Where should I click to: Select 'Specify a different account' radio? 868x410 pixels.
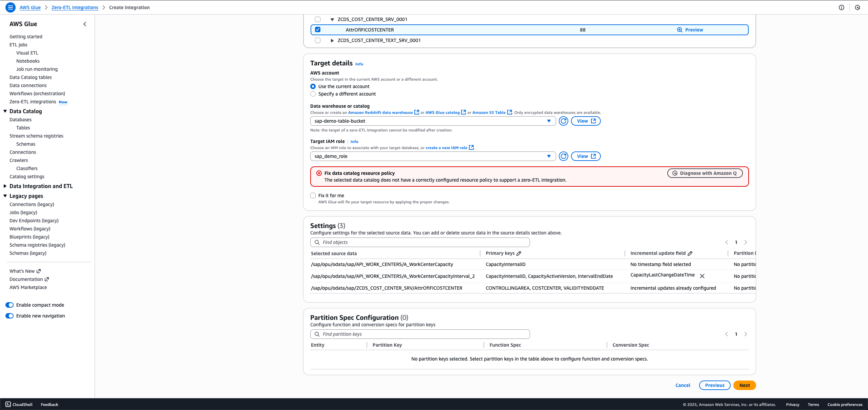[x=313, y=94]
